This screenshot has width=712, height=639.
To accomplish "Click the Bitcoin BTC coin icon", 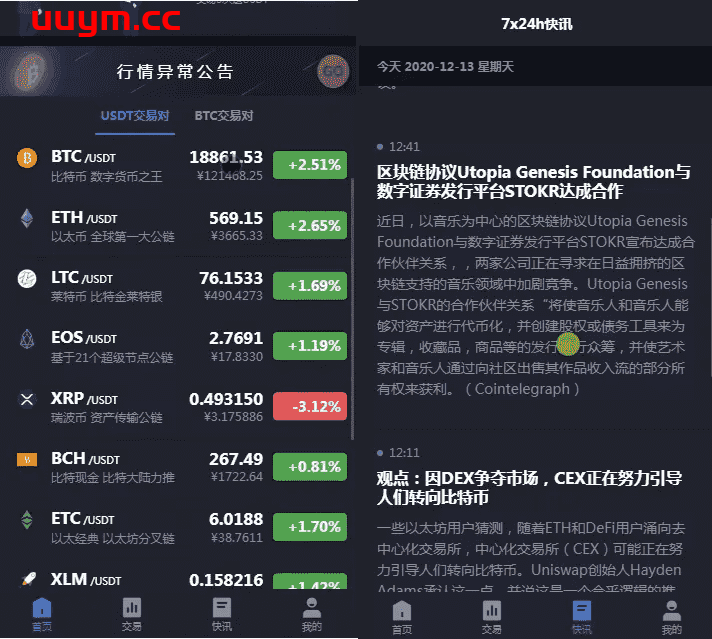I will pos(26,158).
